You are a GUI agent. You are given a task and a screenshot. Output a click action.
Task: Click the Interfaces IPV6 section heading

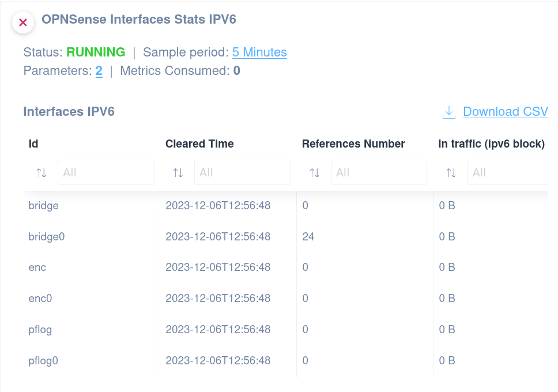[x=69, y=111]
